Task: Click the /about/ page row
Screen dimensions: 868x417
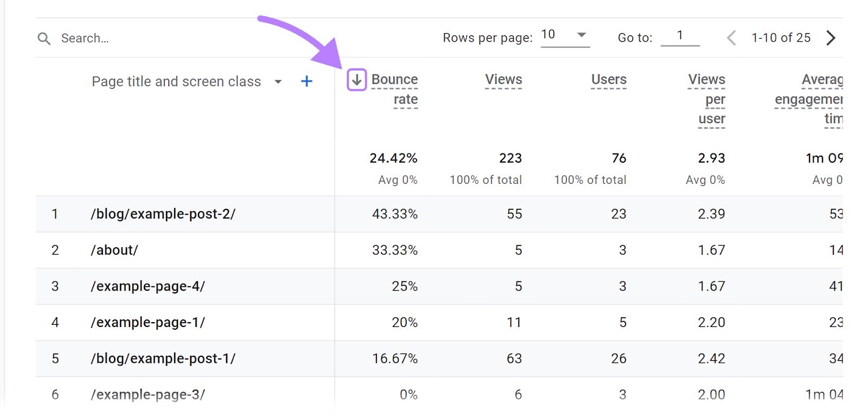Action: (x=114, y=250)
